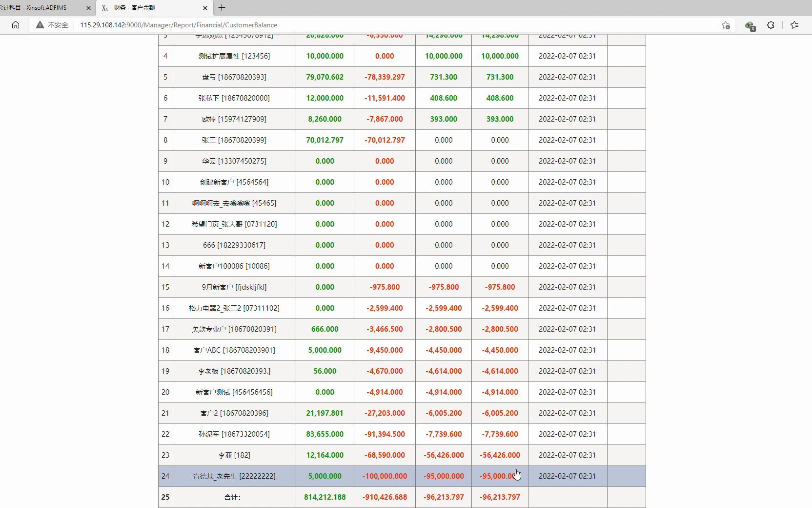
Task: Click the 合计: total row label
Action: click(x=232, y=497)
